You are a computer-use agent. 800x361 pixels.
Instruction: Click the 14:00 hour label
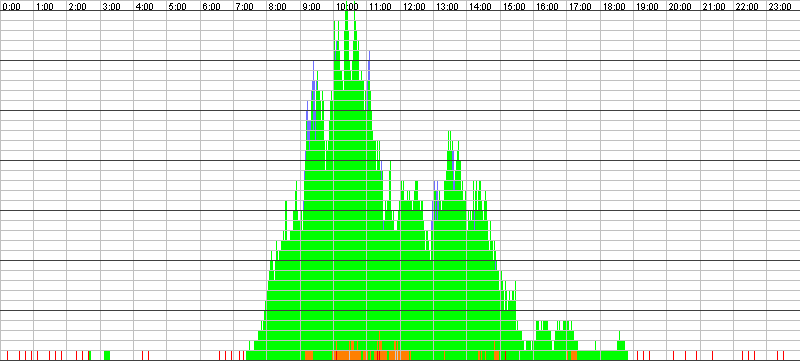480,8
